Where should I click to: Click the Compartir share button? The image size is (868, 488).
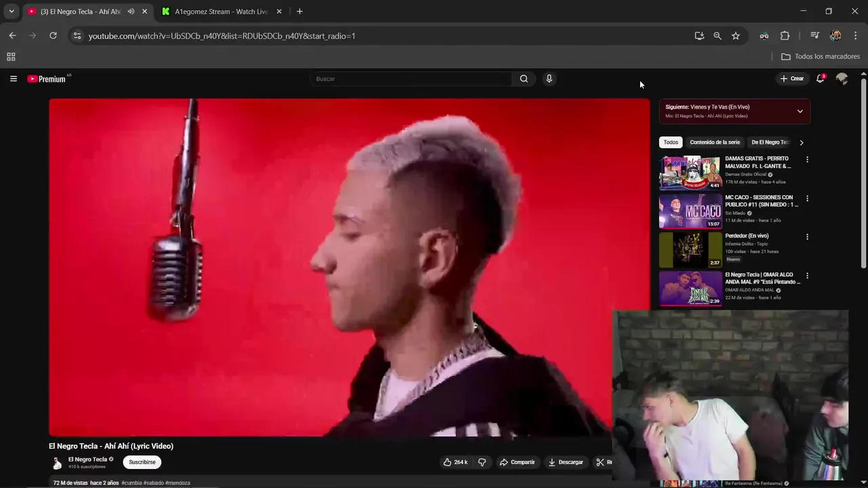(517, 462)
